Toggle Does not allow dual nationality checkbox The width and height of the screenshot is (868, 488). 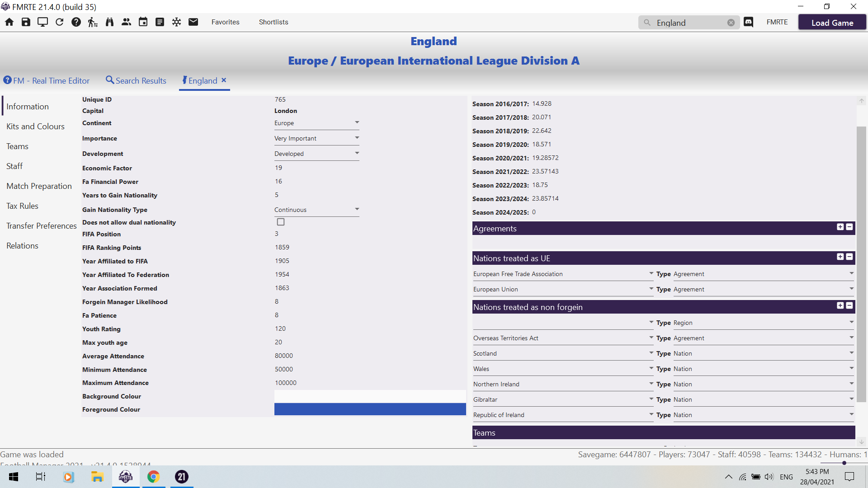[x=281, y=222]
